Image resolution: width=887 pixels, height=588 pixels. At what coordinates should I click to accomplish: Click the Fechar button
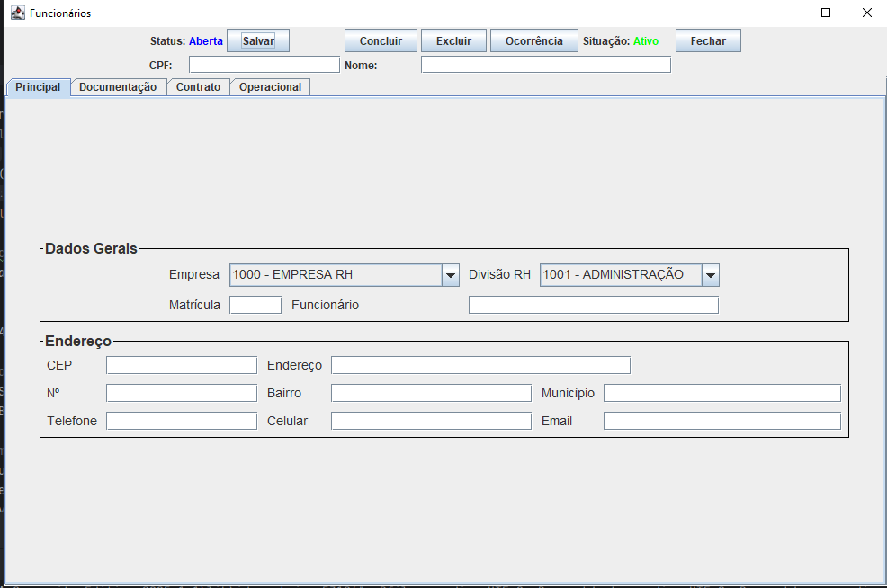click(708, 40)
